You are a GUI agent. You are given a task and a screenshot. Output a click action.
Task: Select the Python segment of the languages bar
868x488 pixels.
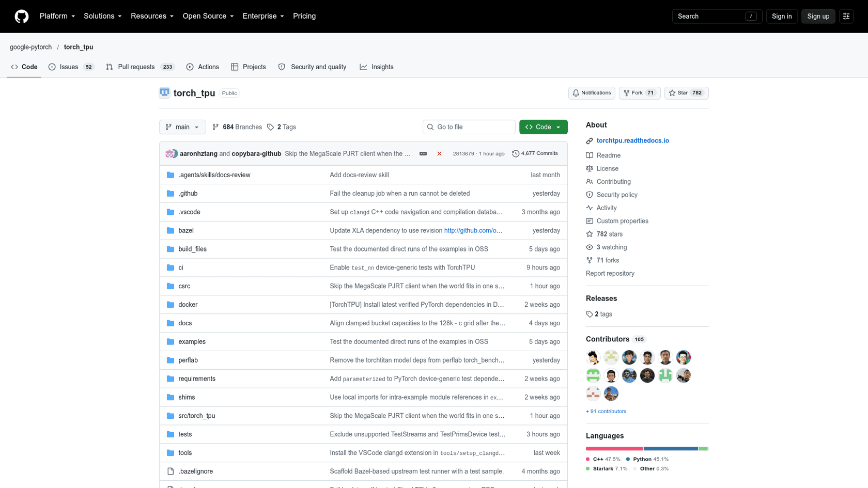[671, 449]
